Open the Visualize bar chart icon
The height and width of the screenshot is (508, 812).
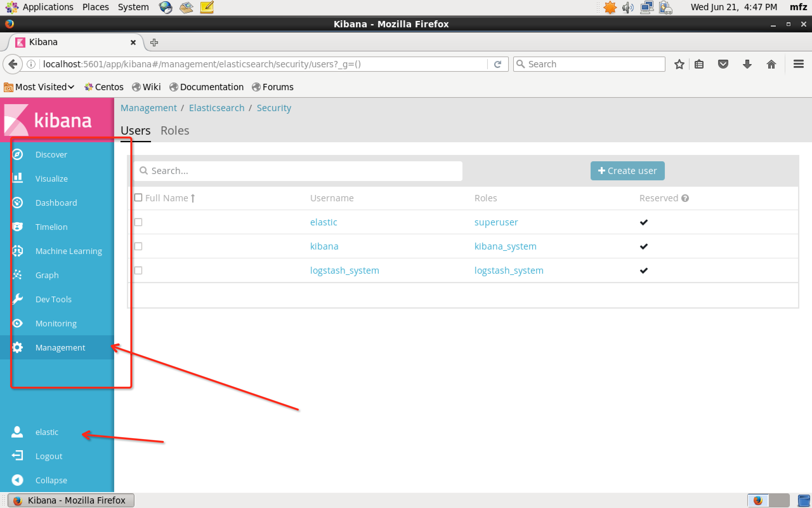(x=17, y=178)
